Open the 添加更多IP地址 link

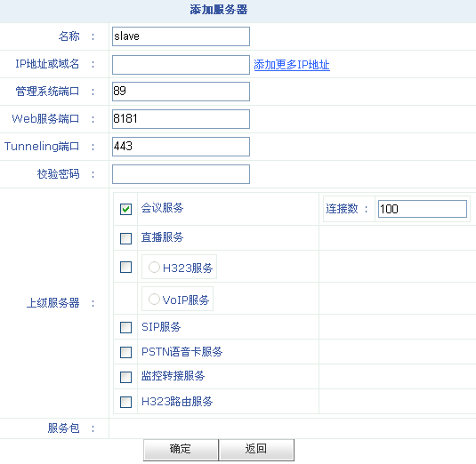coord(292,65)
